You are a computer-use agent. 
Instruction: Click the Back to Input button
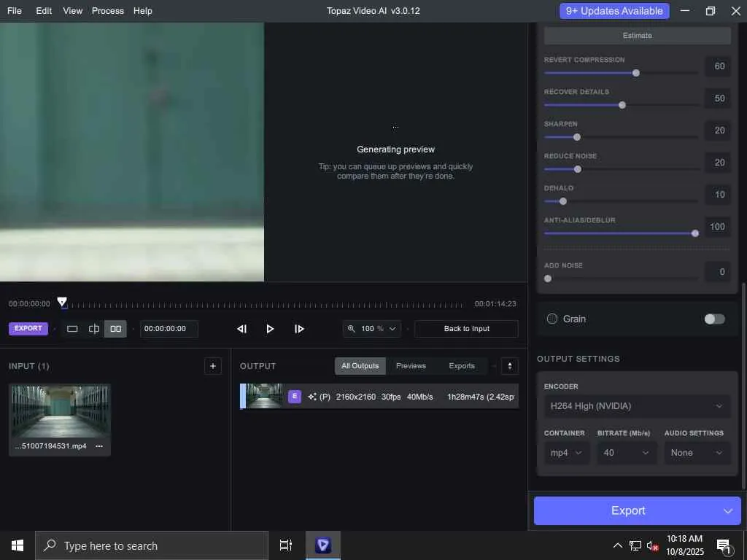466,329
